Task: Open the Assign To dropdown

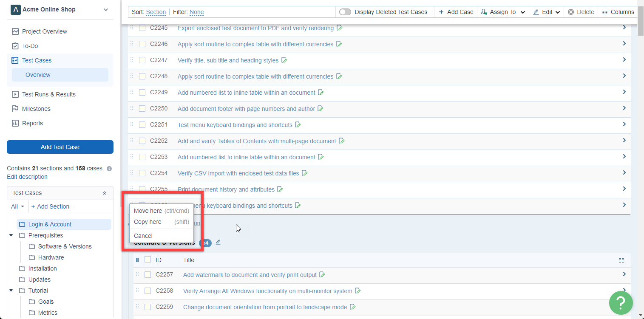Action: click(503, 12)
